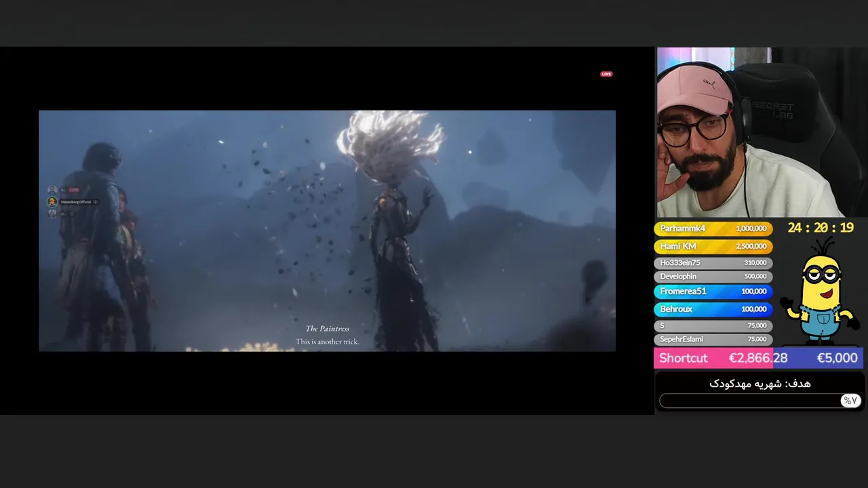
Task: Click the €5,000 goal amount
Action: [x=837, y=358]
